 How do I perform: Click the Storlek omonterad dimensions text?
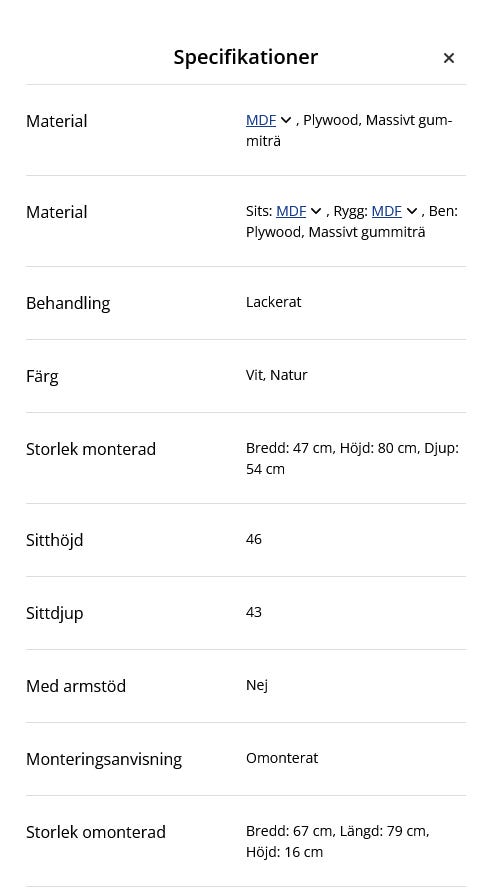coord(338,842)
